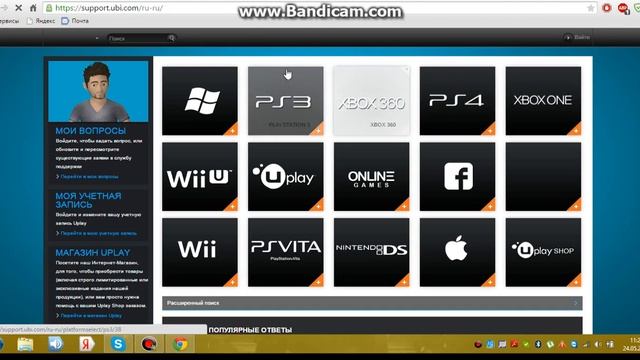Viewport: 640px width, 360px height.
Task: Open File Explorer from the taskbar
Action: tap(25, 344)
